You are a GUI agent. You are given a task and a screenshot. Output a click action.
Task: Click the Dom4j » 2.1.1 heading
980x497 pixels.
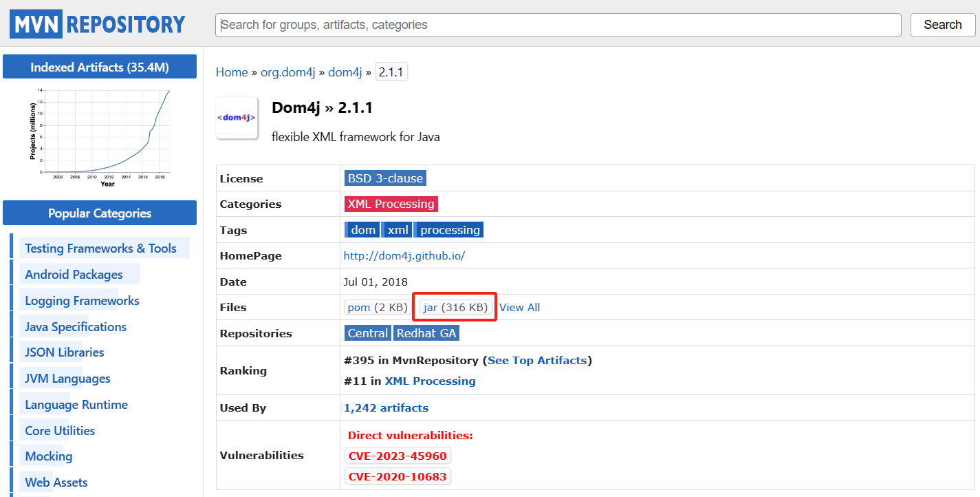tap(323, 108)
